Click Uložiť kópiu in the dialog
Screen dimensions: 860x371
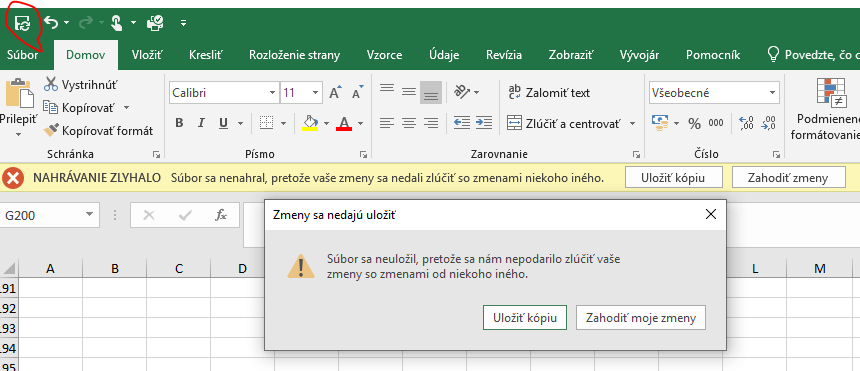coord(525,318)
